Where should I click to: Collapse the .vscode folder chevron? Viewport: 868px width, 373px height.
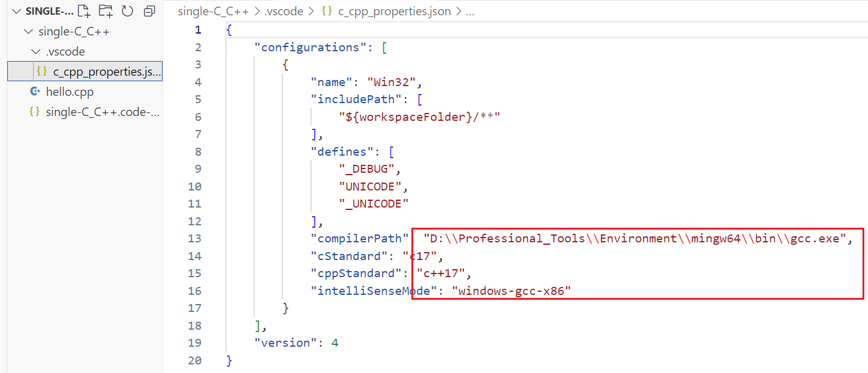point(35,52)
